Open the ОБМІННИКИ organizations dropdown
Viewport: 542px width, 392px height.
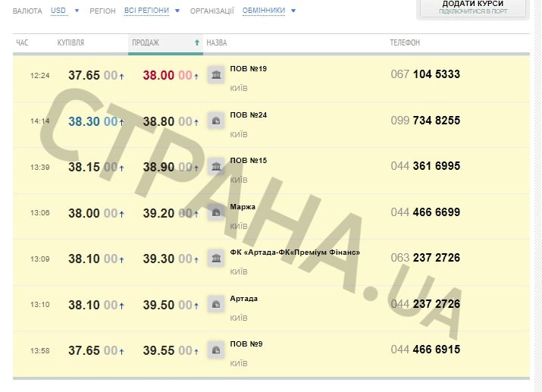269,11
